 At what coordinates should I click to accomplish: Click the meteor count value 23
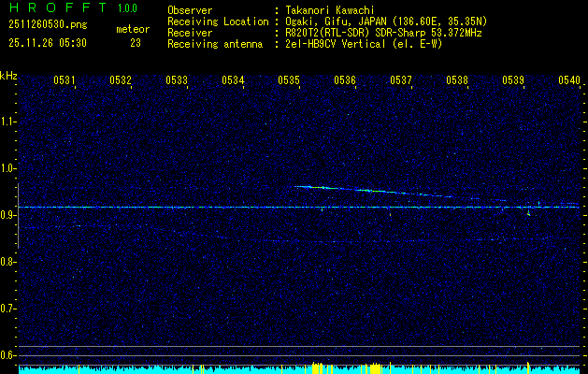136,43
